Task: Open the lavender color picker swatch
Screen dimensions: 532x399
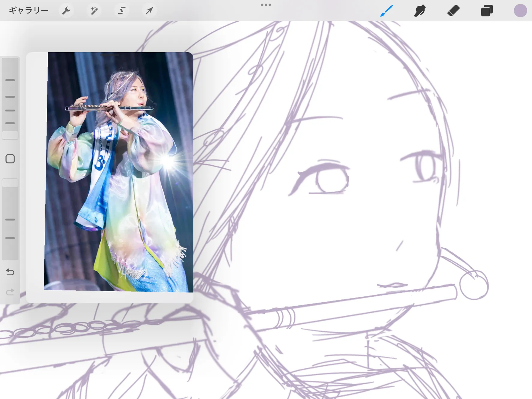Action: click(x=520, y=11)
